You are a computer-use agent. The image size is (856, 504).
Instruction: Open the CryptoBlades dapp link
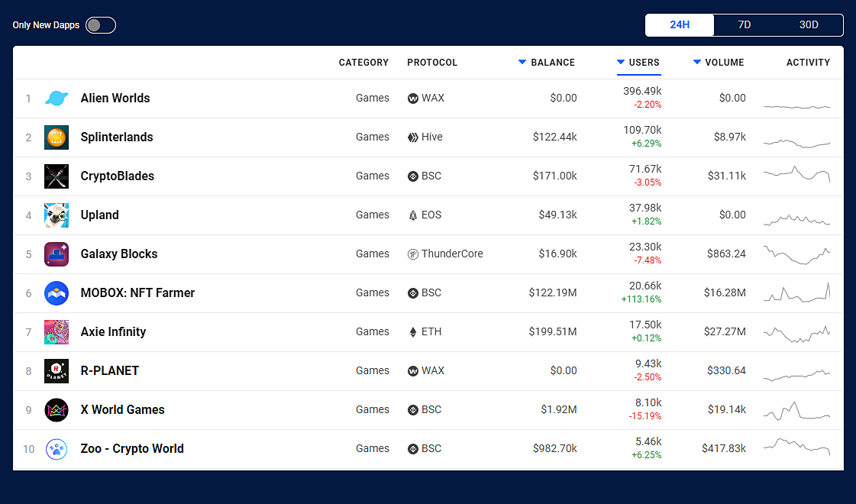click(118, 176)
